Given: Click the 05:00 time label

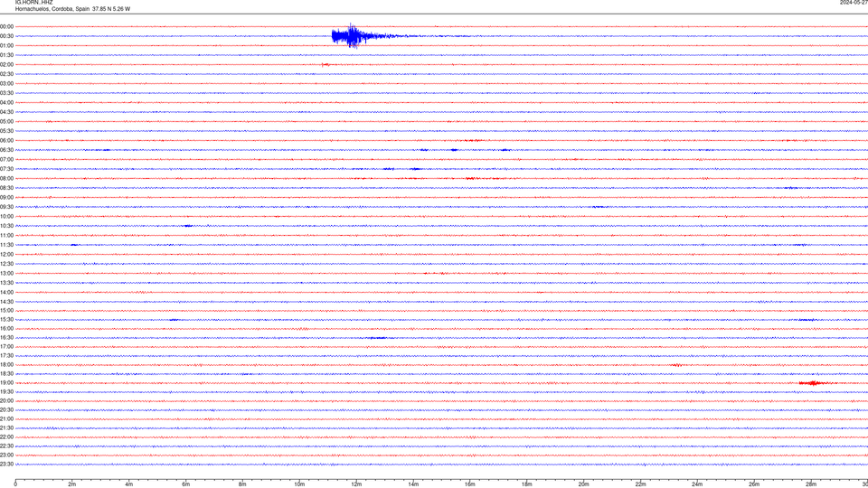Looking at the screenshot, I should 6,122.
